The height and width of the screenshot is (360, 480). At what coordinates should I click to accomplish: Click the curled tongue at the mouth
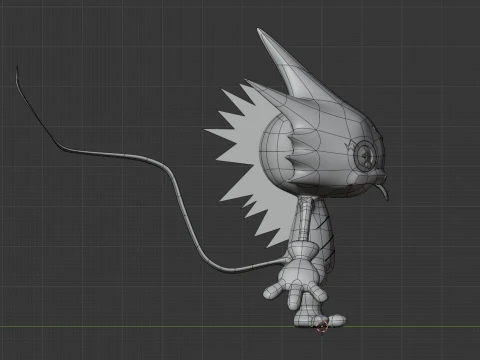tap(383, 192)
